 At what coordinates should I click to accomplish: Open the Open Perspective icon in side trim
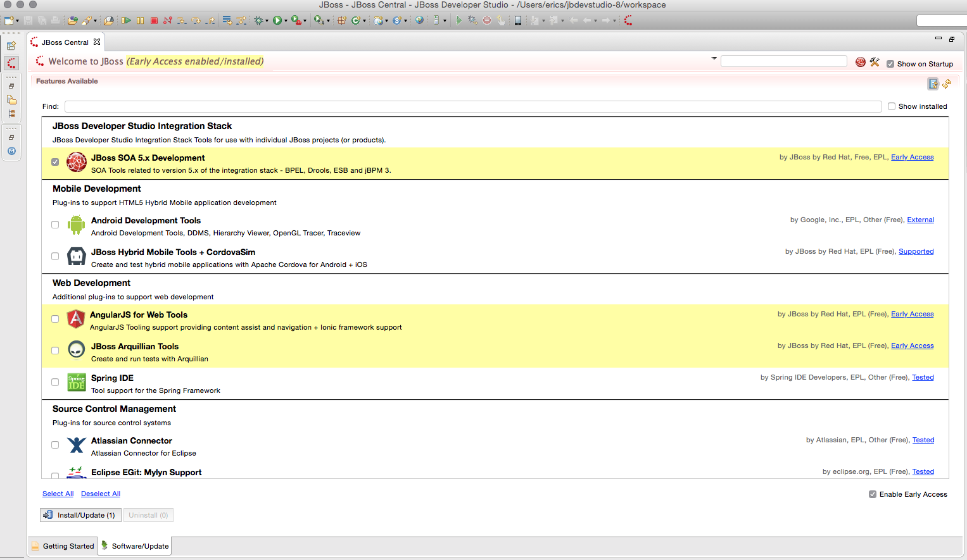point(11,46)
